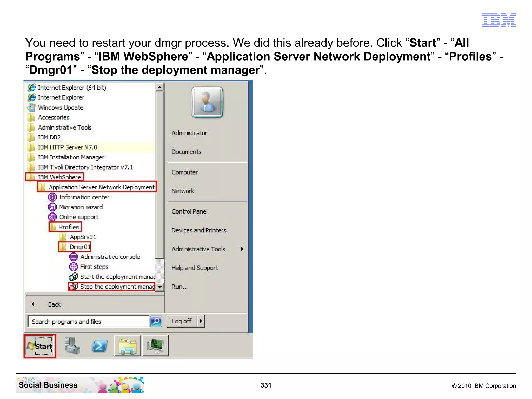This screenshot has width=532, height=399.
Task: Collapse the Dmgr01 profile folder
Action: (x=75, y=247)
